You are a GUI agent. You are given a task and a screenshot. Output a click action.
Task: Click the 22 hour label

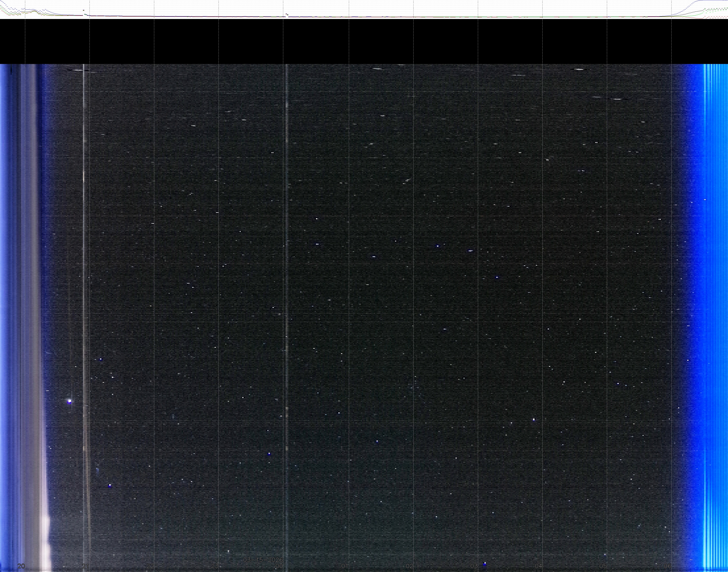click(150, 566)
